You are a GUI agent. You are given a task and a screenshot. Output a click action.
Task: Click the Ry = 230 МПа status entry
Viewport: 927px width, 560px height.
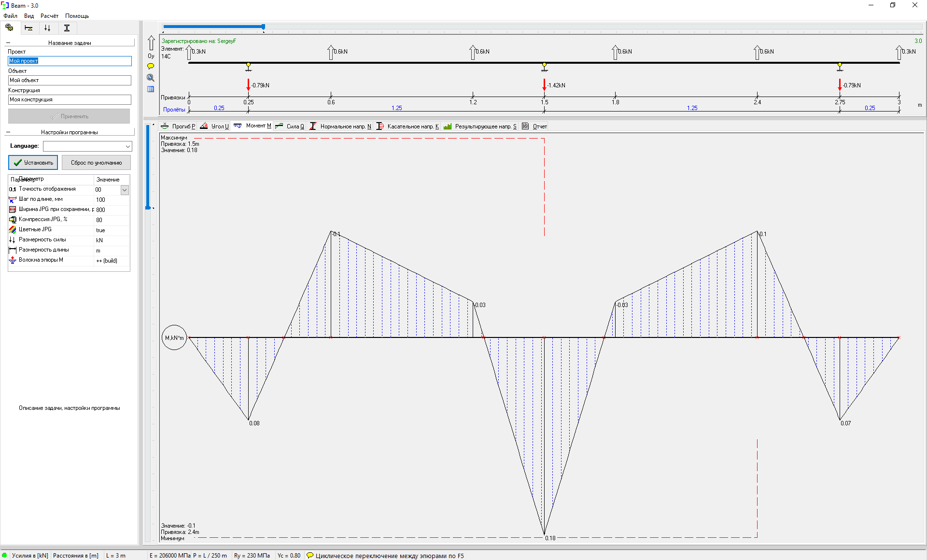coord(252,556)
